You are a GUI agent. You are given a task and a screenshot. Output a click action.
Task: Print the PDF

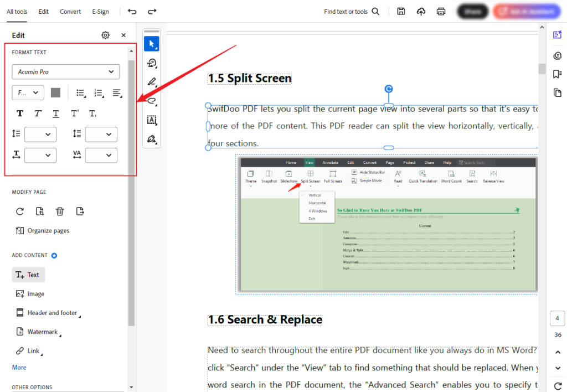(x=441, y=11)
